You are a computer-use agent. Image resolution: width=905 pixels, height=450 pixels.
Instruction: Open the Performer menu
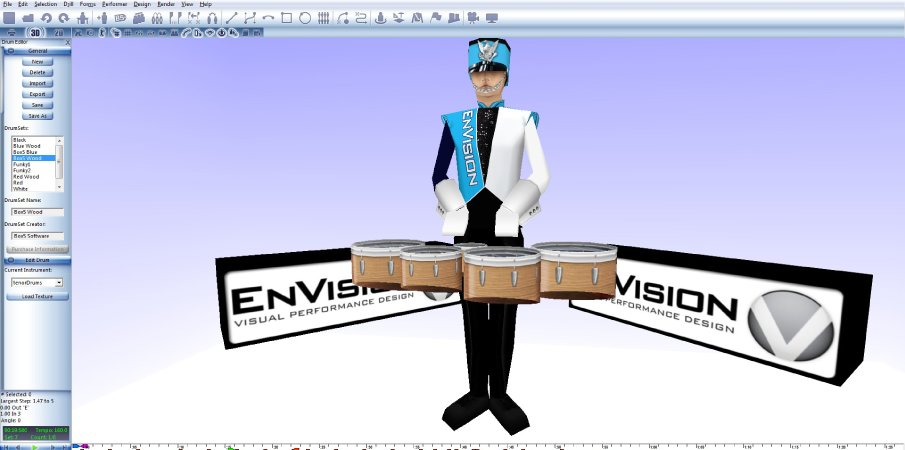(x=115, y=4)
